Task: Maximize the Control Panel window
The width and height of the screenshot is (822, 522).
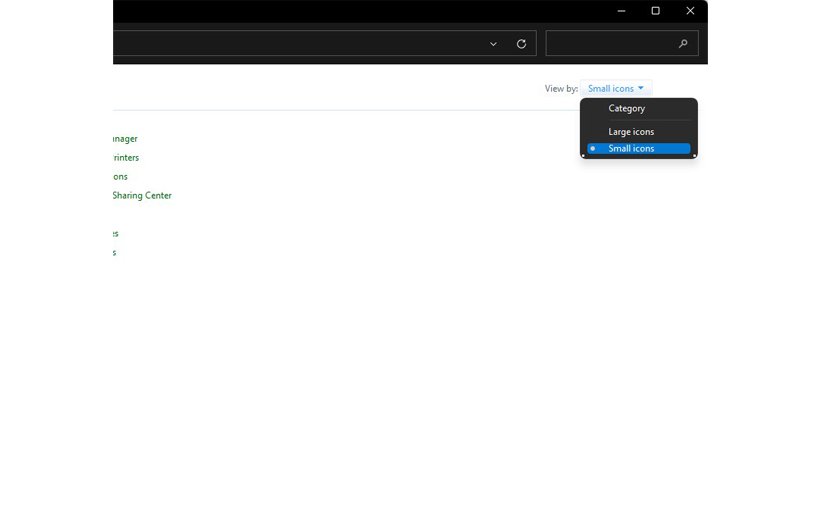Action: pos(655,11)
